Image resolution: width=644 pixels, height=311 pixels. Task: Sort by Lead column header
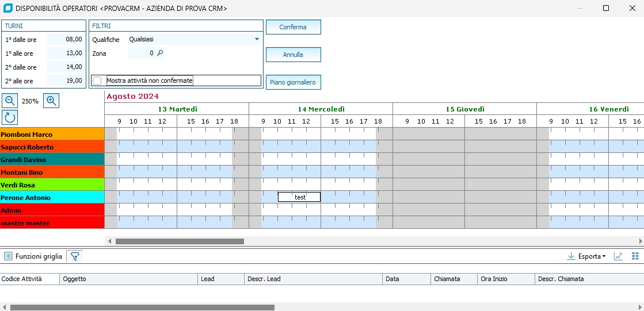(x=221, y=279)
